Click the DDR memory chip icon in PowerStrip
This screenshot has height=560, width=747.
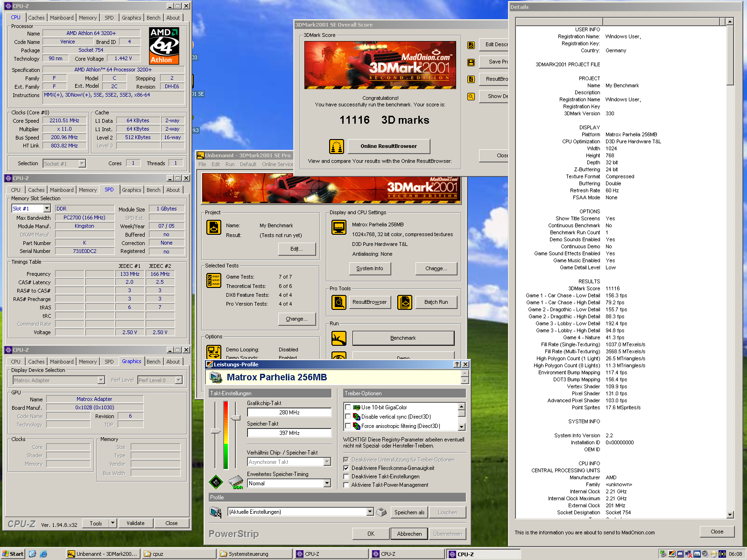coord(236,482)
